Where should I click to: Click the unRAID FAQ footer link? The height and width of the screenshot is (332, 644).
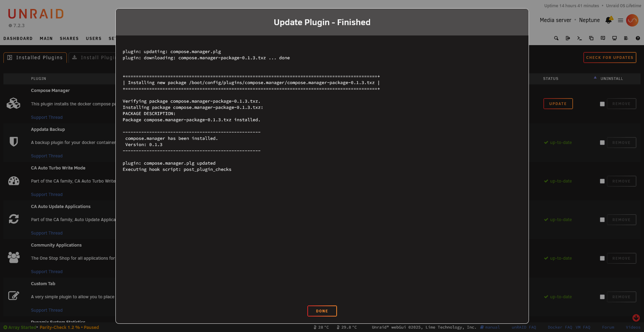pyautogui.click(x=524, y=327)
